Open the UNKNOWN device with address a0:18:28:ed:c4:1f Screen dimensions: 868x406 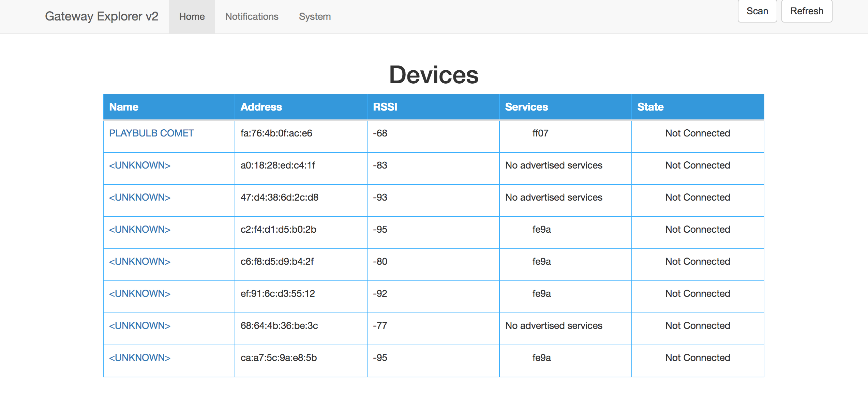click(x=140, y=165)
